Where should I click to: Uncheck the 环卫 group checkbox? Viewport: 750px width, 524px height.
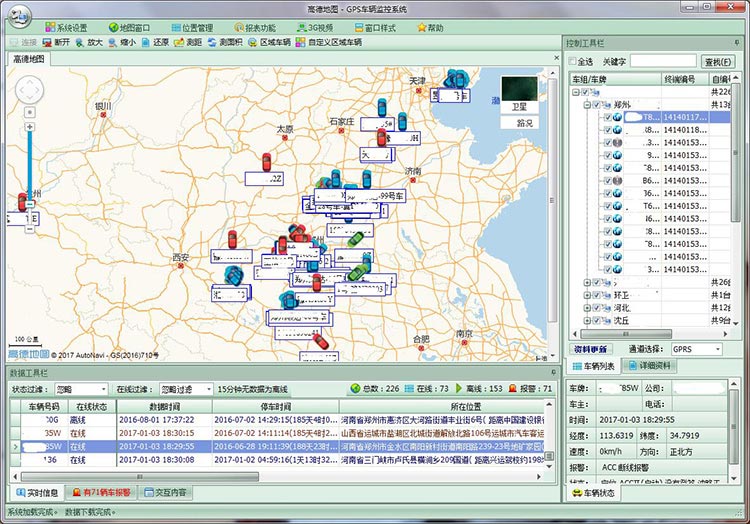point(596,295)
